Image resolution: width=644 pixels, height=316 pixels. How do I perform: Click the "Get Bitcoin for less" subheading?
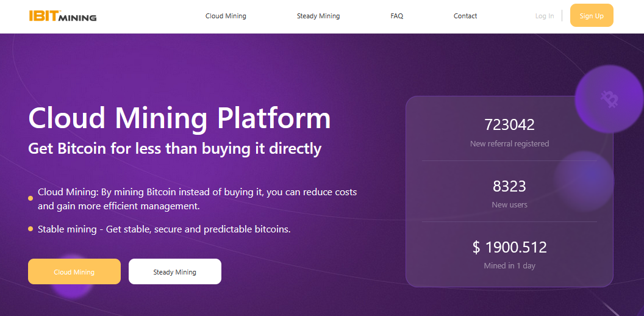click(x=174, y=148)
